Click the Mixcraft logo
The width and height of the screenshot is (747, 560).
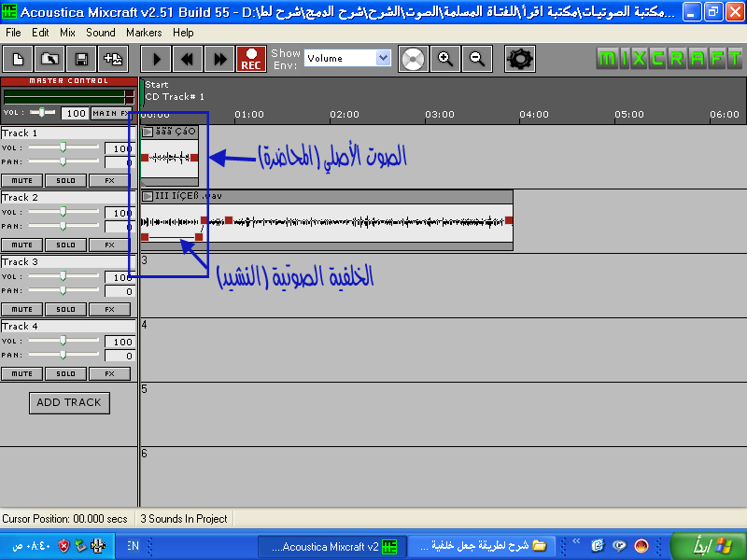pyautogui.click(x=669, y=59)
